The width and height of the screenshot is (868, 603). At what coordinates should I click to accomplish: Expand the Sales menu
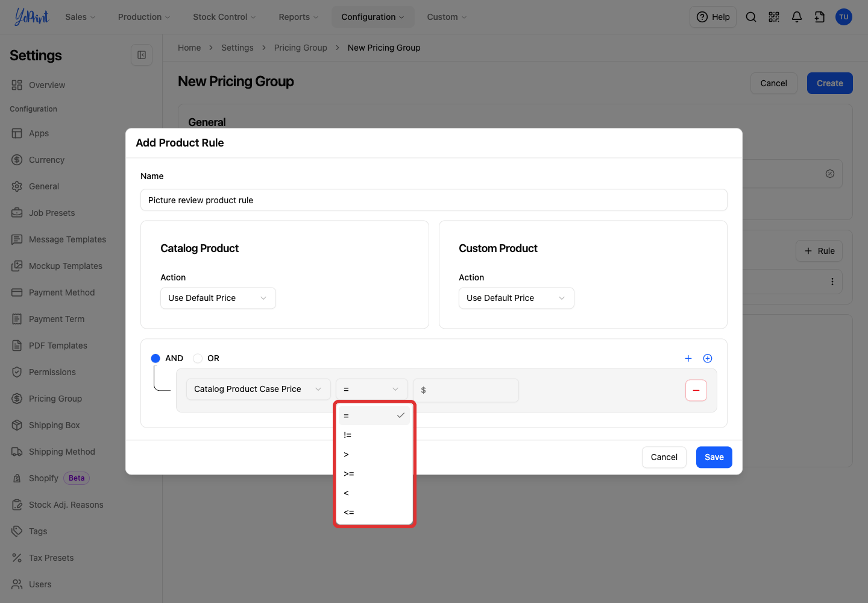[80, 17]
